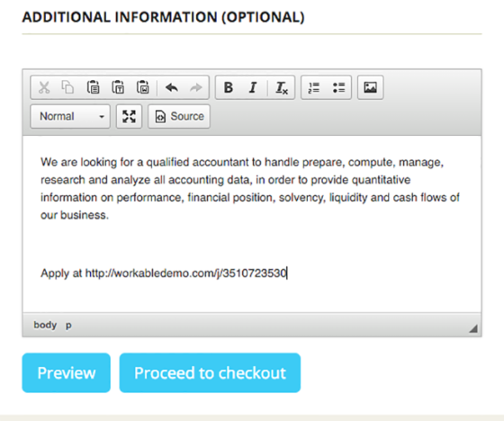Screen dimensions: 504x421
Task: Click the Preview button
Action: (x=67, y=372)
